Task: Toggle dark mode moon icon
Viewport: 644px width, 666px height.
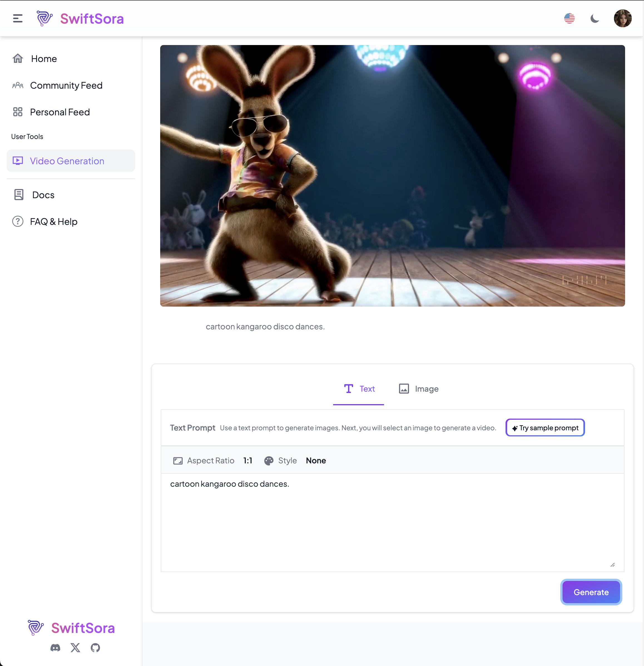Action: [595, 18]
